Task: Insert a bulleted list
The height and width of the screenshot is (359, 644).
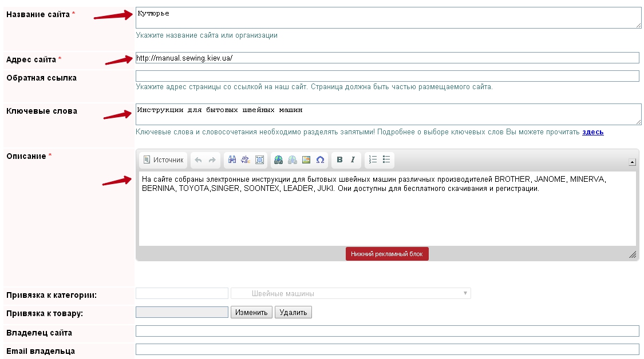Action: point(386,159)
